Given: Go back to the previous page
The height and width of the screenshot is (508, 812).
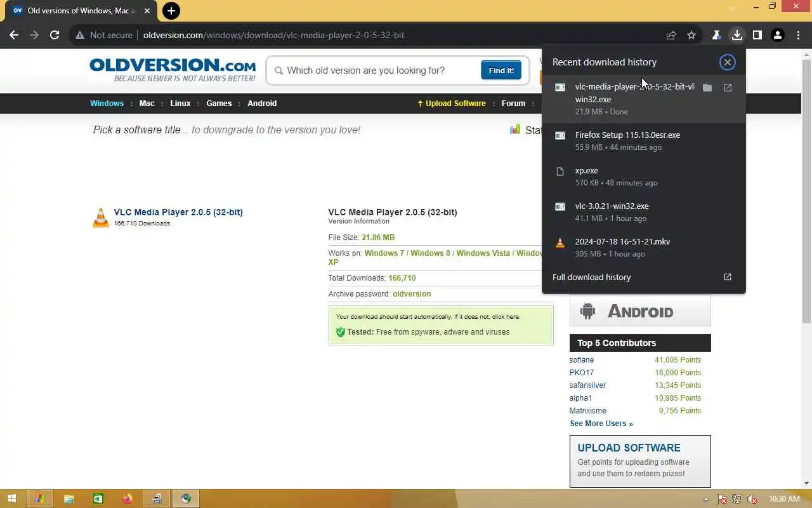Looking at the screenshot, I should (x=14, y=35).
